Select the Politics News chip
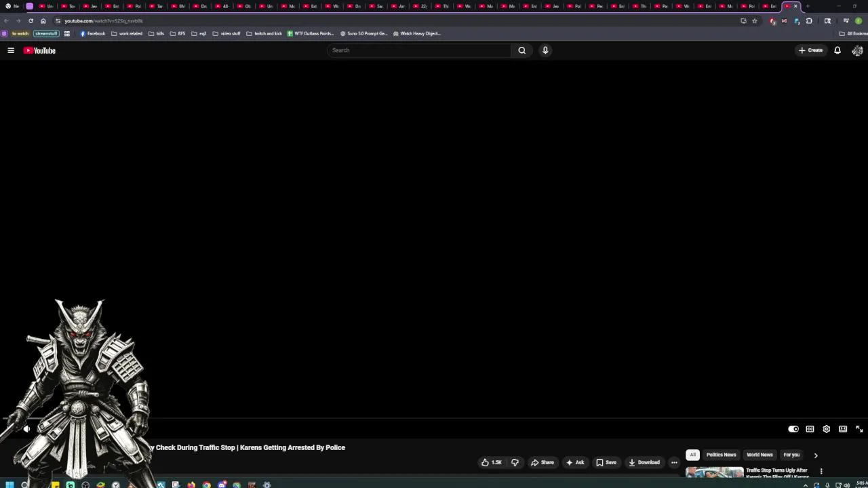Screen dimensions: 868x488 tap(721, 455)
